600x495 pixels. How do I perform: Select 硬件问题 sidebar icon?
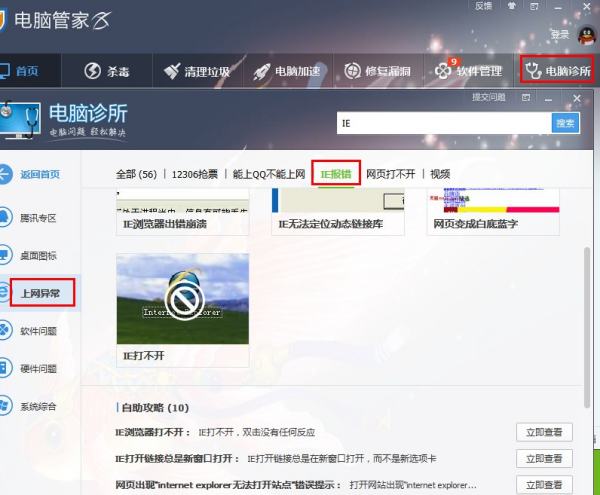6,368
